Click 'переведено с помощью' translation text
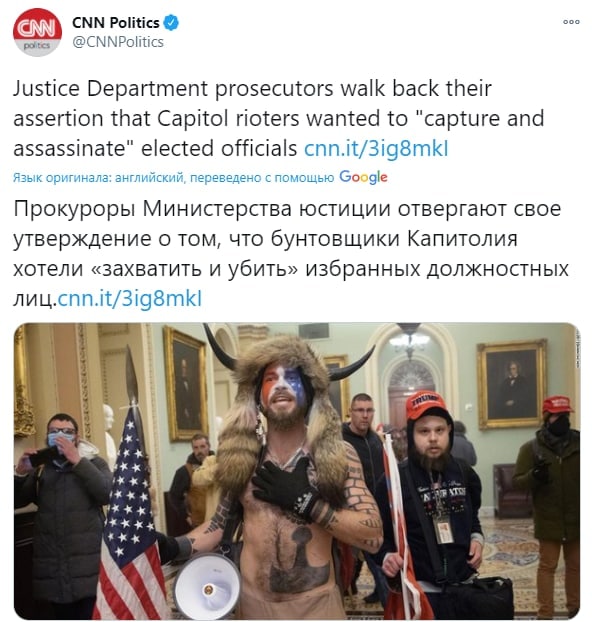 262,178
